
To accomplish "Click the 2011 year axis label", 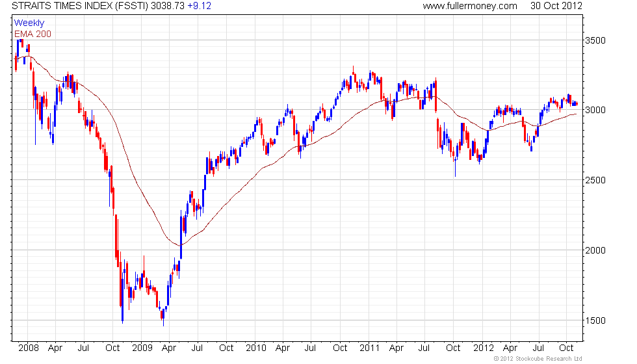I will [x=369, y=348].
